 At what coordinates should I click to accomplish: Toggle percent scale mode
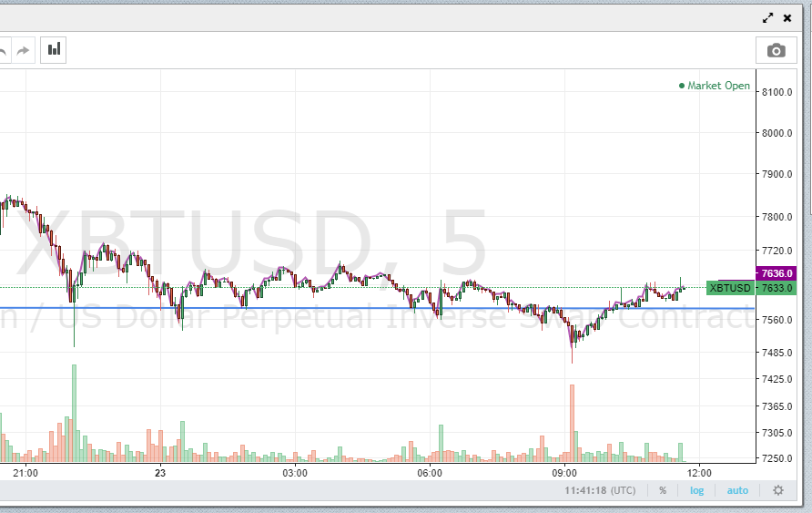[x=663, y=490]
